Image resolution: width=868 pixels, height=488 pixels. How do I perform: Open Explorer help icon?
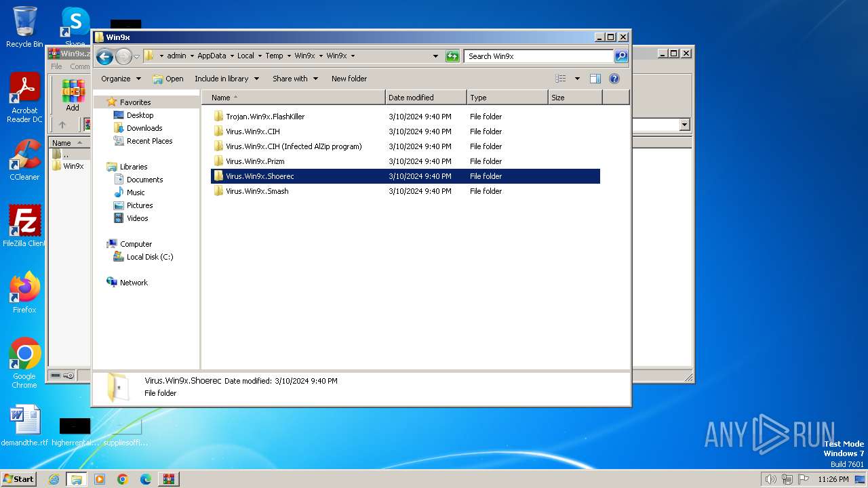[x=614, y=79]
